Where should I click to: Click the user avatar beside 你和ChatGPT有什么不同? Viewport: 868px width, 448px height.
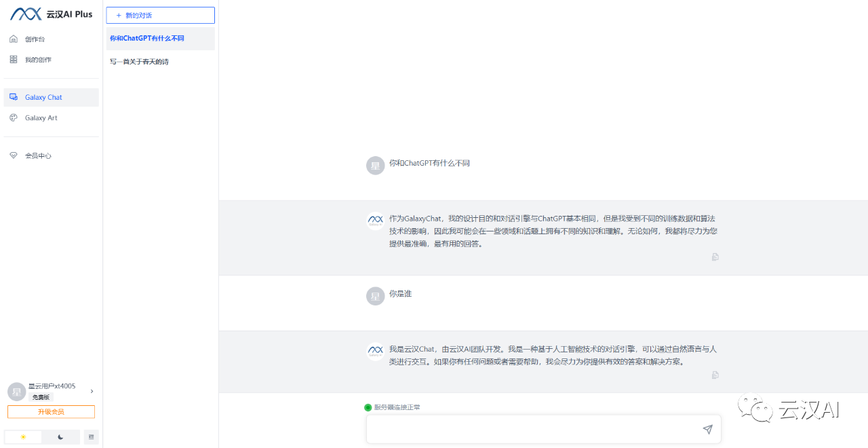tap(375, 166)
